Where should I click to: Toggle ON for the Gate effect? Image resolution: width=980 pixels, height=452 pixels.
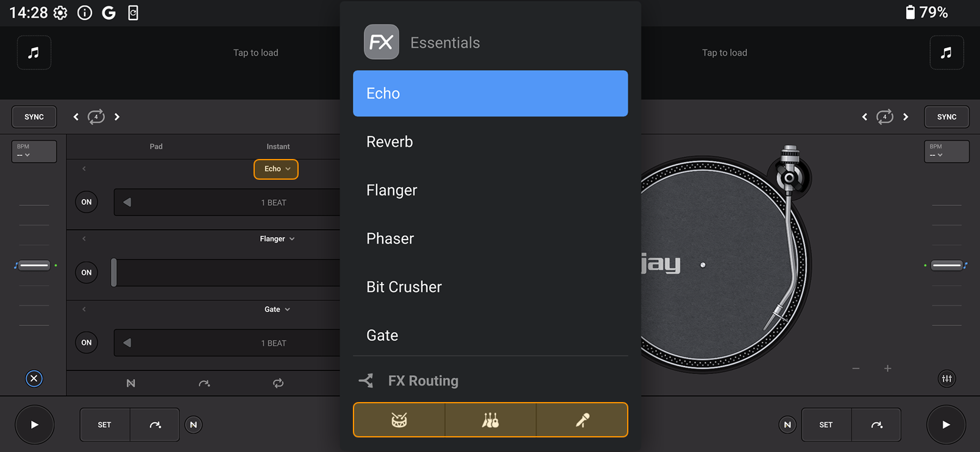(87, 342)
